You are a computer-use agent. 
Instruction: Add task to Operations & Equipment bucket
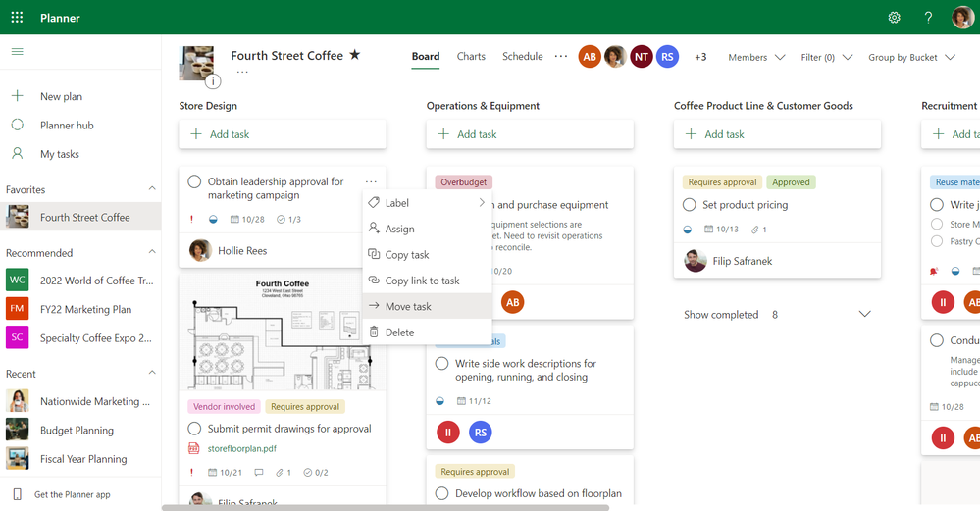click(x=530, y=134)
